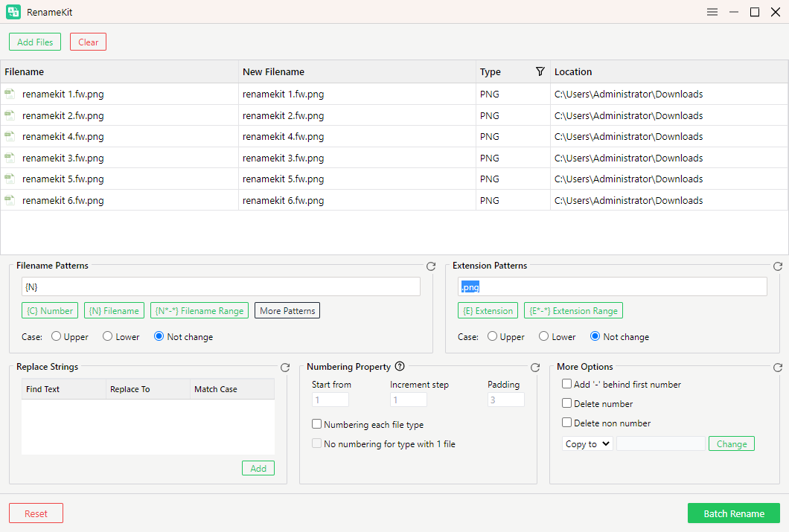789x532 pixels.
Task: Click the Increment step field
Action: click(409, 400)
